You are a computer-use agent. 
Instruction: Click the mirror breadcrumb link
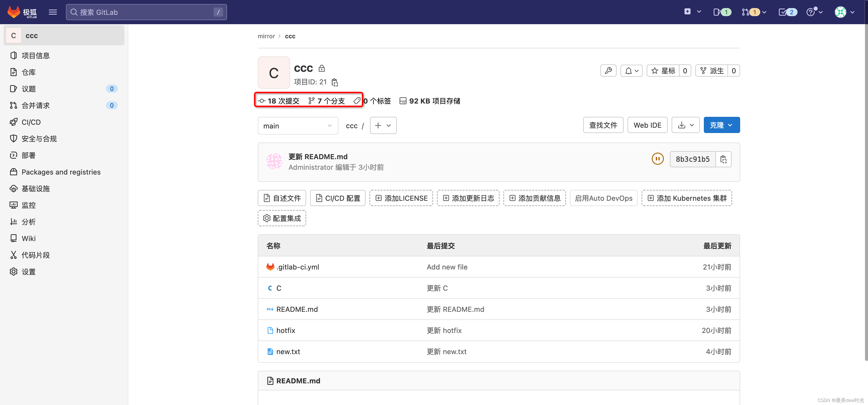pyautogui.click(x=266, y=36)
